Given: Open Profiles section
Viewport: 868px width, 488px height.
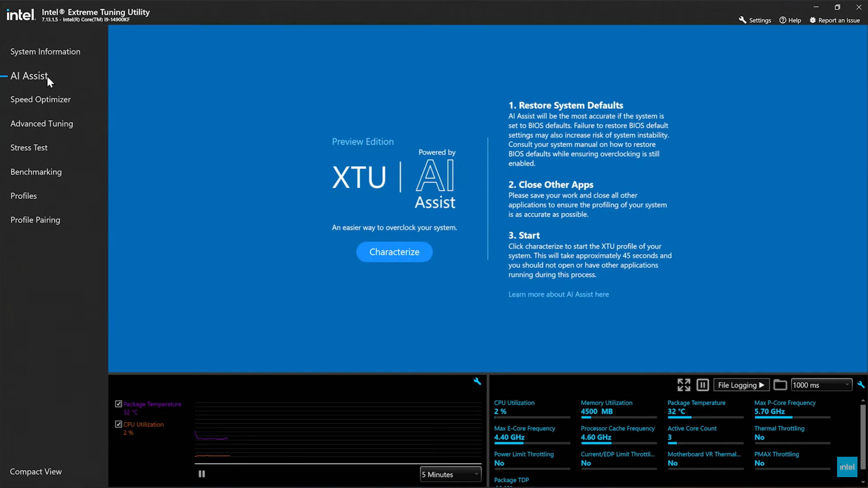Looking at the screenshot, I should 23,196.
